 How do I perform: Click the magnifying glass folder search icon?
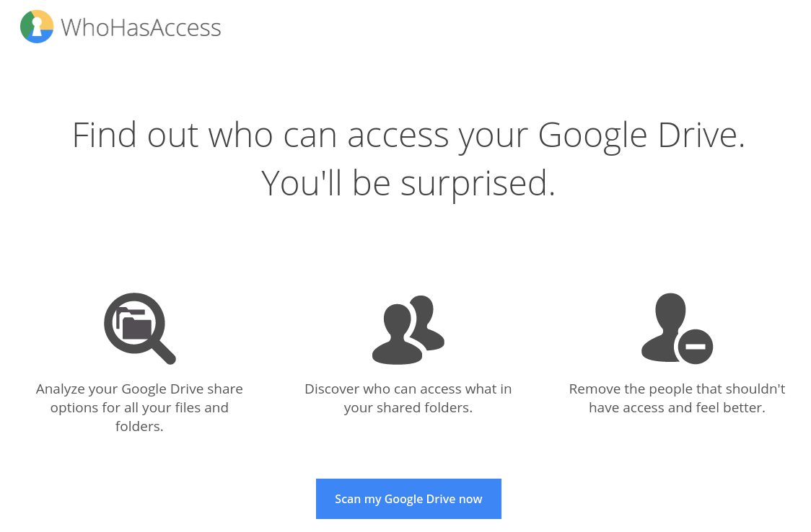point(140,329)
